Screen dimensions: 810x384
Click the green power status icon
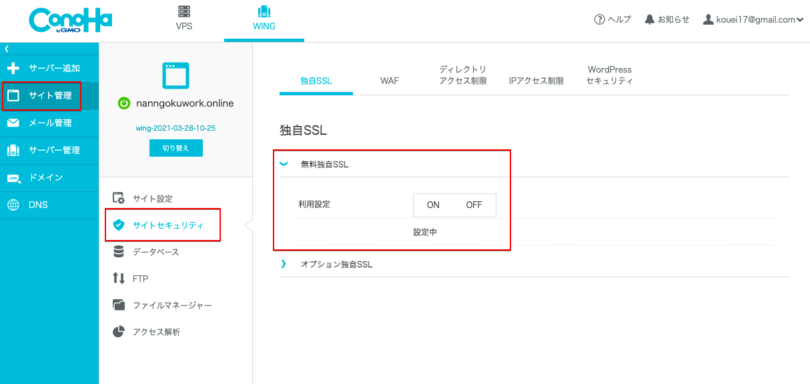click(123, 103)
